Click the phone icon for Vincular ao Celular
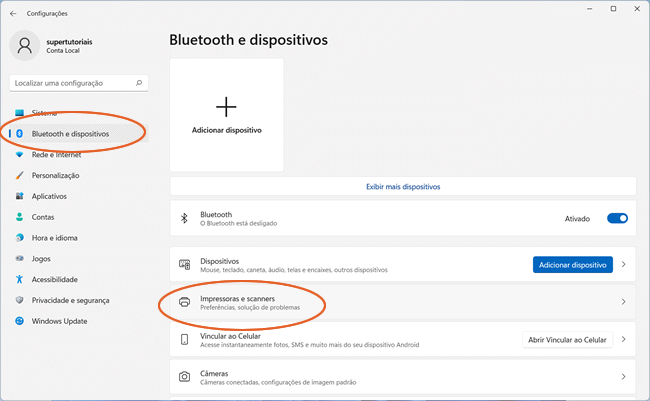The height and width of the screenshot is (401, 650). pyautogui.click(x=184, y=339)
